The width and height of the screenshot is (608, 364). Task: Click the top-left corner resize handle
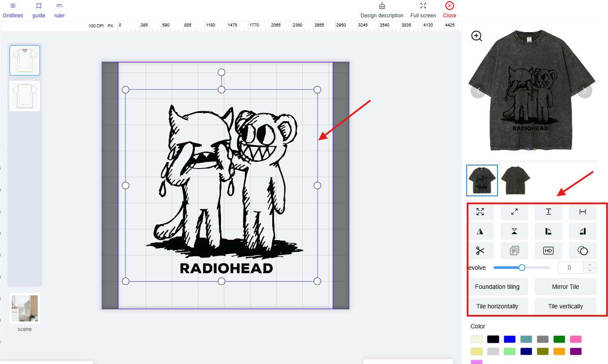(x=126, y=89)
